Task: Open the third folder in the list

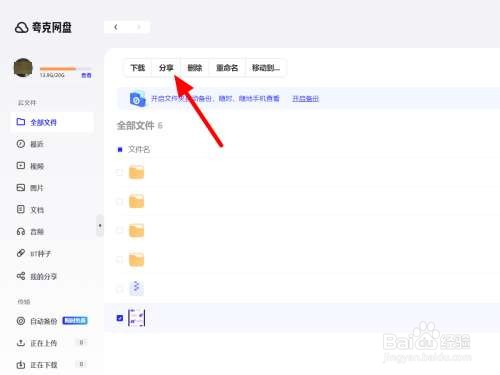Action: pyautogui.click(x=136, y=230)
